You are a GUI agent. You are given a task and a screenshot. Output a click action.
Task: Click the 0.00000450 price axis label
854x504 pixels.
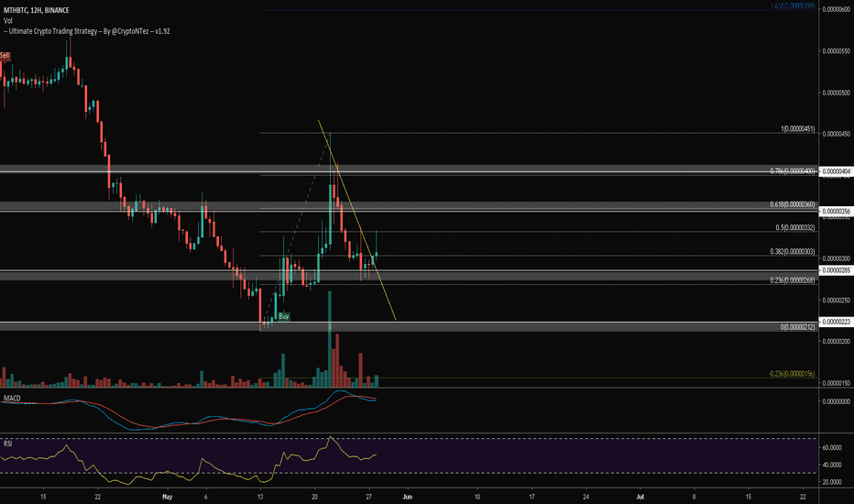pos(836,134)
